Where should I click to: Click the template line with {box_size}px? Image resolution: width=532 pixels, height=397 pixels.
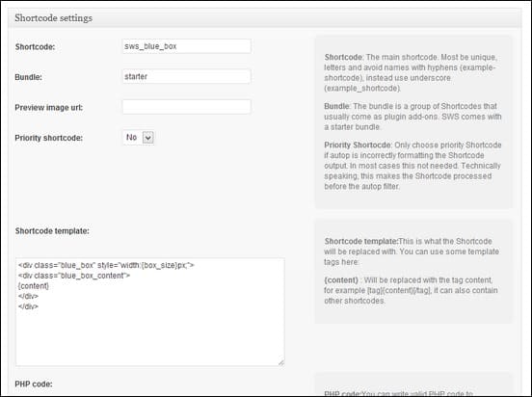point(106,265)
